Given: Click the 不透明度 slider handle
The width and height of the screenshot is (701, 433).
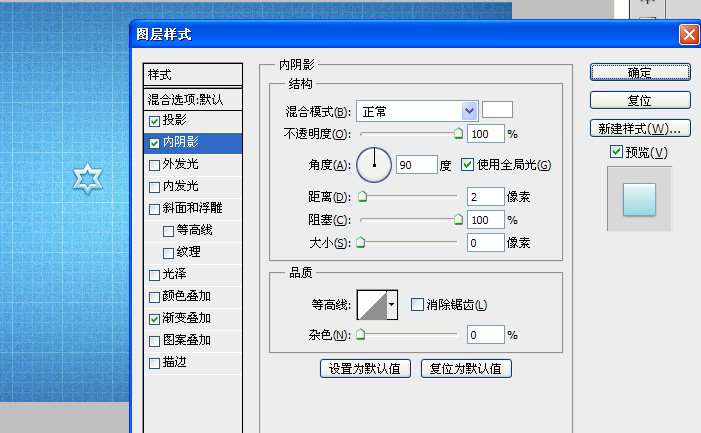Looking at the screenshot, I should pyautogui.click(x=458, y=133).
